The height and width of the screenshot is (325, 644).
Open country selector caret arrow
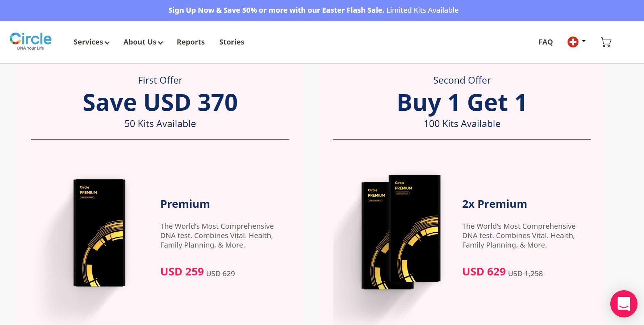tap(584, 41)
